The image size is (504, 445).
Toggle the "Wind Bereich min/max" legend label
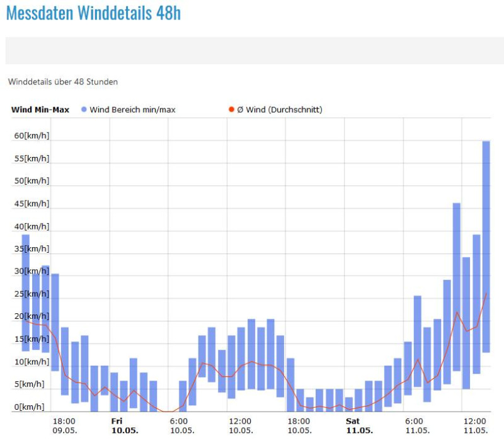pos(132,110)
